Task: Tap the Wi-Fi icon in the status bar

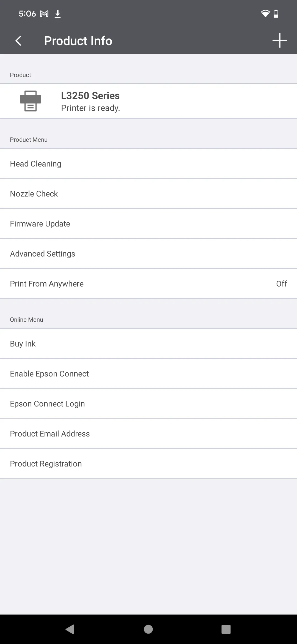Action: 264,13
